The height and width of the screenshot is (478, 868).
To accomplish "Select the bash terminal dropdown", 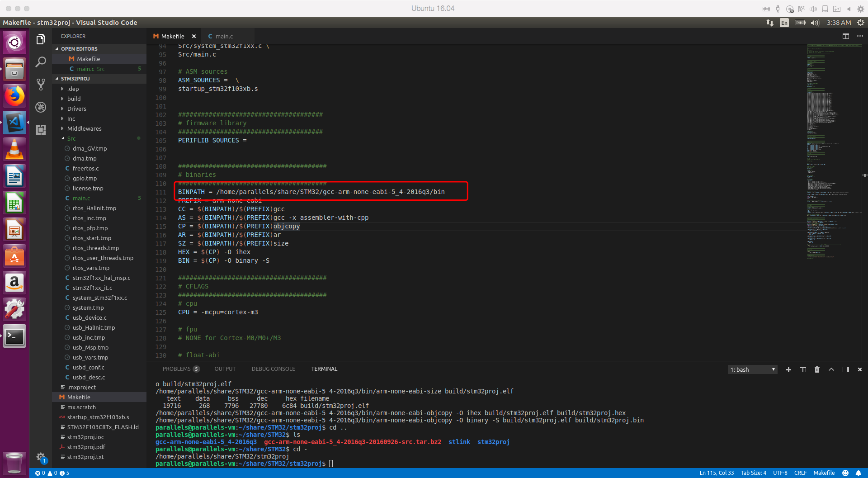I will coord(752,369).
